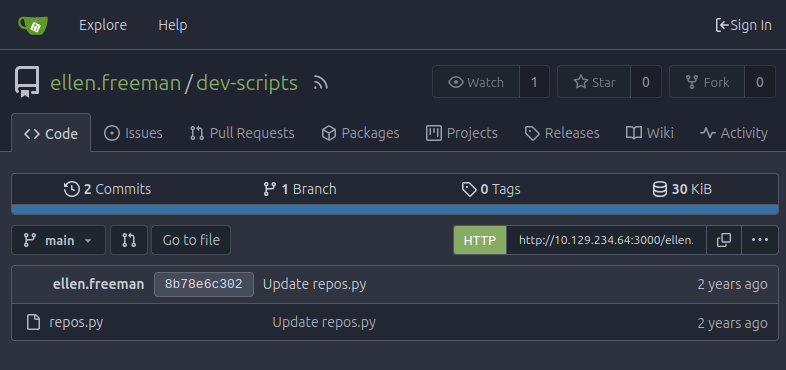The width and height of the screenshot is (786, 370).
Task: Switch to the Activity tab
Action: pos(734,133)
